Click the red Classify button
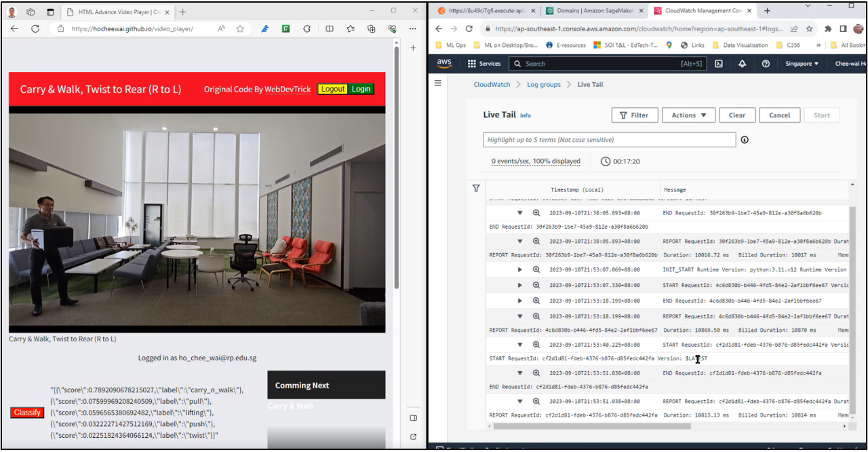This screenshot has height=452, width=868. 27,413
